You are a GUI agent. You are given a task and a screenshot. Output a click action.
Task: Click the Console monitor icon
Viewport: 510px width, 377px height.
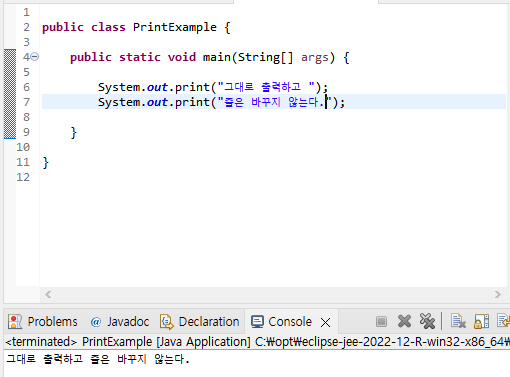click(257, 322)
